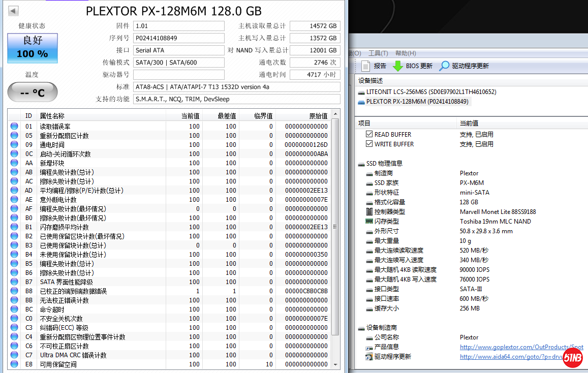This screenshot has width=588, height=373.
Task: Click the 良好 100% health status button
Action: 33,48
